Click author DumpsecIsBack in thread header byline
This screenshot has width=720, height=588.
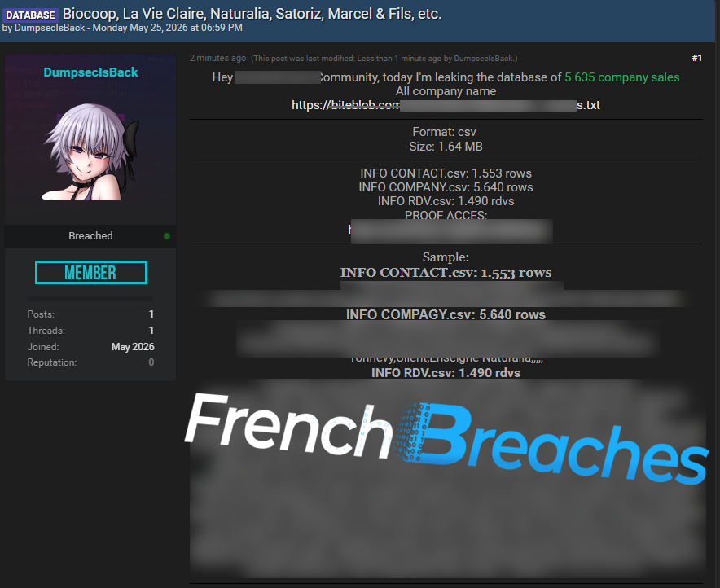[50, 28]
